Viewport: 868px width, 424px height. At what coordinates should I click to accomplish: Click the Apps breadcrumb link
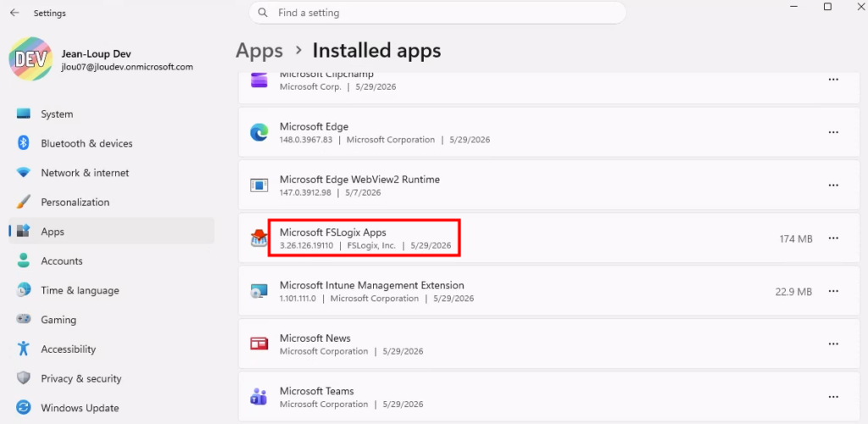259,50
